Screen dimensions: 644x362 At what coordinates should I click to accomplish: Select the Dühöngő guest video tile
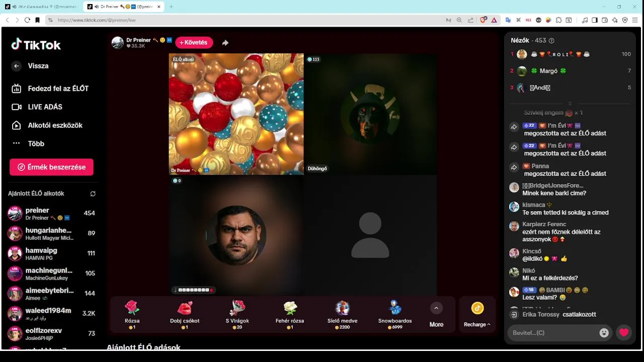click(370, 114)
